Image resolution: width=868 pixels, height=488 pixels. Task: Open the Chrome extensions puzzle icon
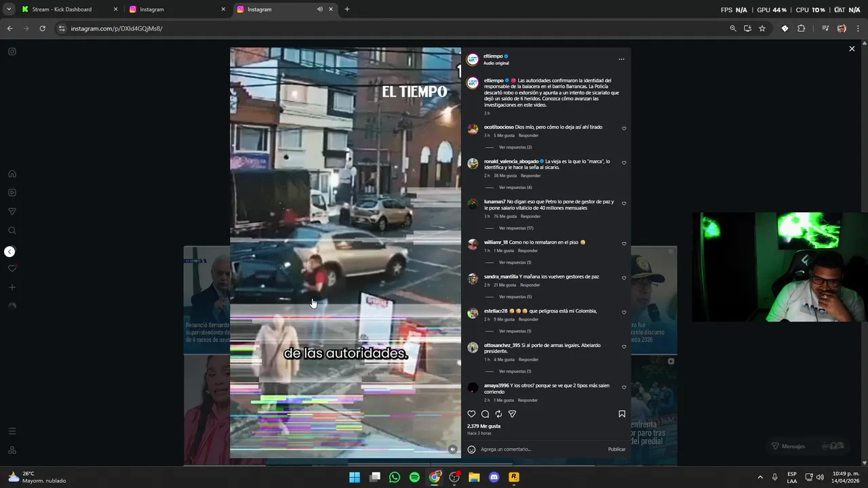[x=801, y=28]
